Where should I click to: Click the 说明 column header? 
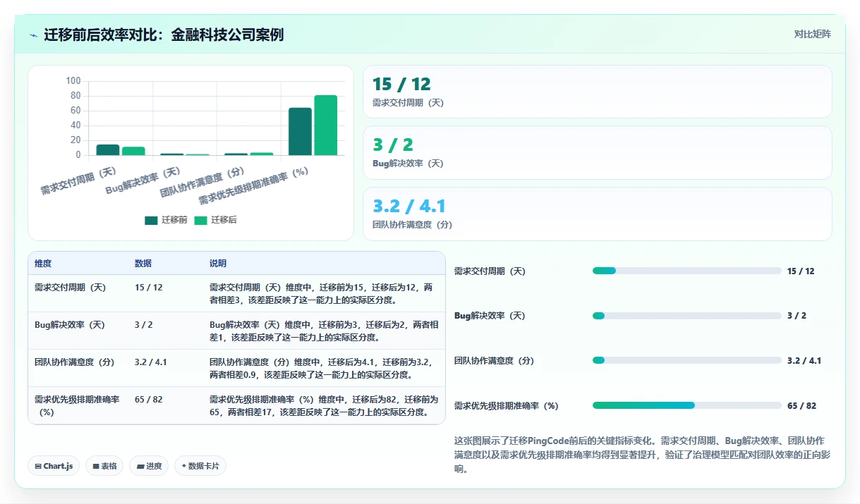pyautogui.click(x=218, y=264)
